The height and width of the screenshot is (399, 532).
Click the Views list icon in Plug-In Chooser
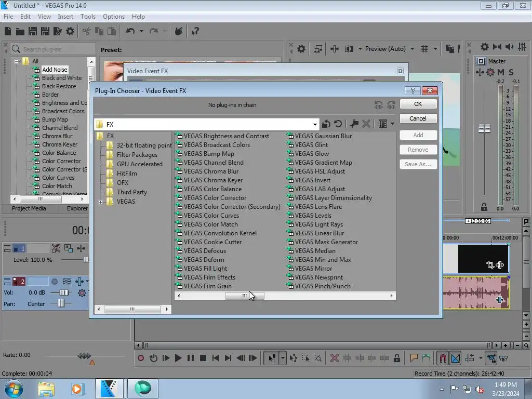tap(383, 124)
